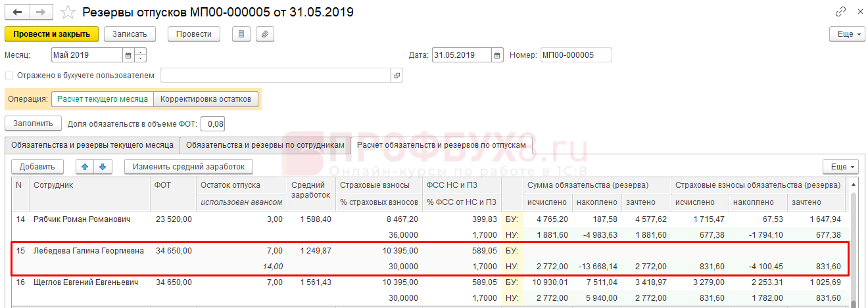Select employee Щеглов Евгений Евгеньевич
Image resolution: width=868 pixels, height=308 pixels.
point(85,282)
